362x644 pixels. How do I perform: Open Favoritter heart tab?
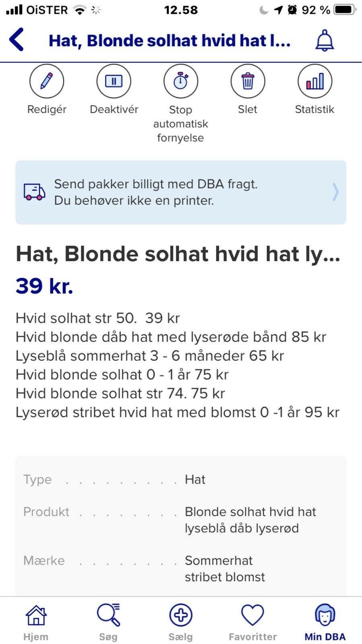(253, 622)
